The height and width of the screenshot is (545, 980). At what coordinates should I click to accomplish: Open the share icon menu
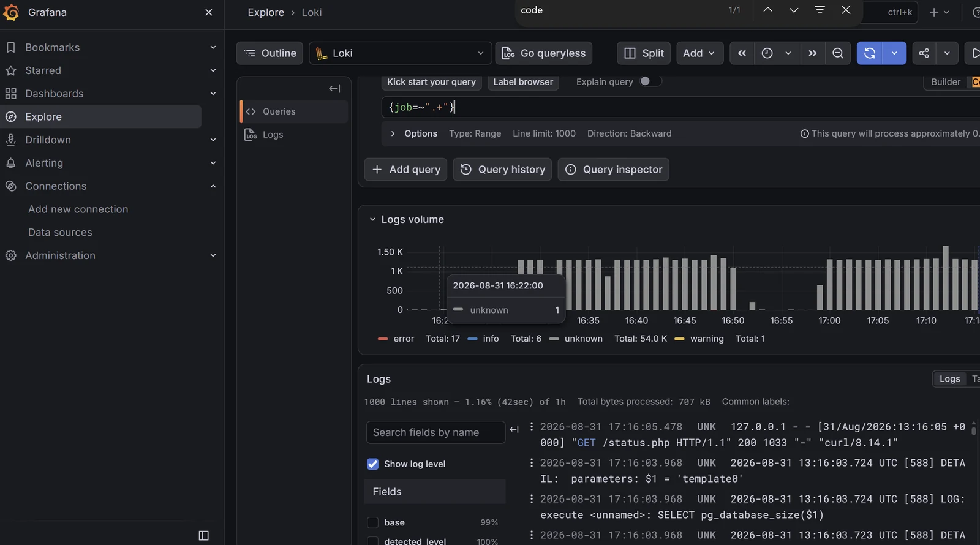(924, 53)
